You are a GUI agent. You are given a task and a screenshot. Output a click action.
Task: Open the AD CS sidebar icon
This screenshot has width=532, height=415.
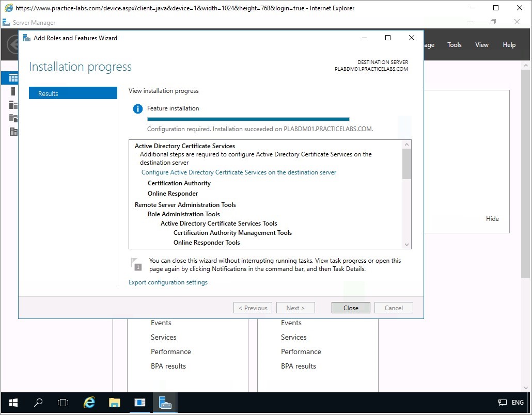13,118
